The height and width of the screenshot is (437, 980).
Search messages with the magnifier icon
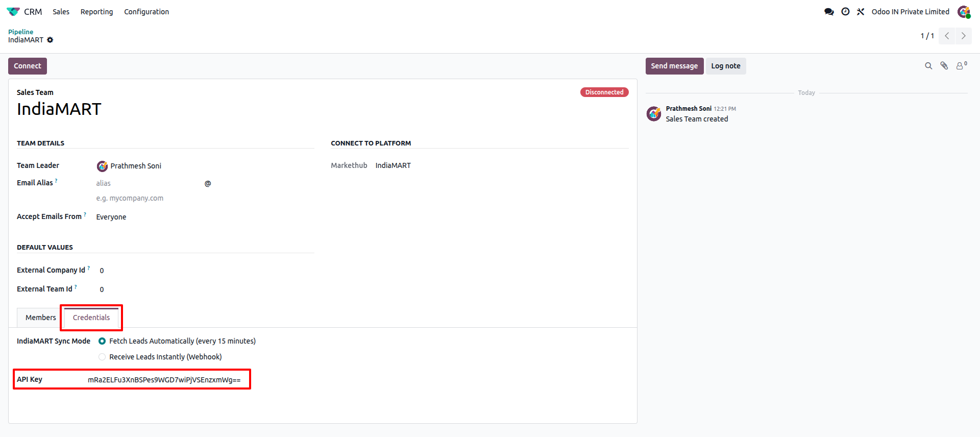[x=928, y=66]
